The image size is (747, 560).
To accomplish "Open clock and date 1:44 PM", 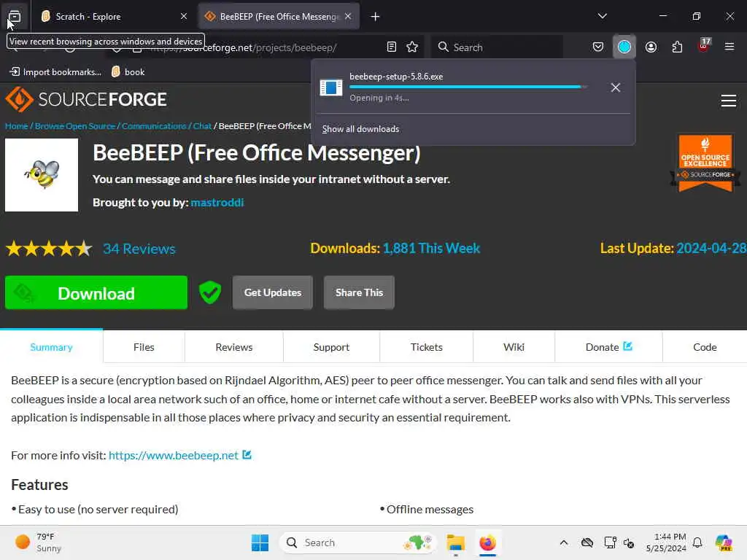I will pos(666,542).
